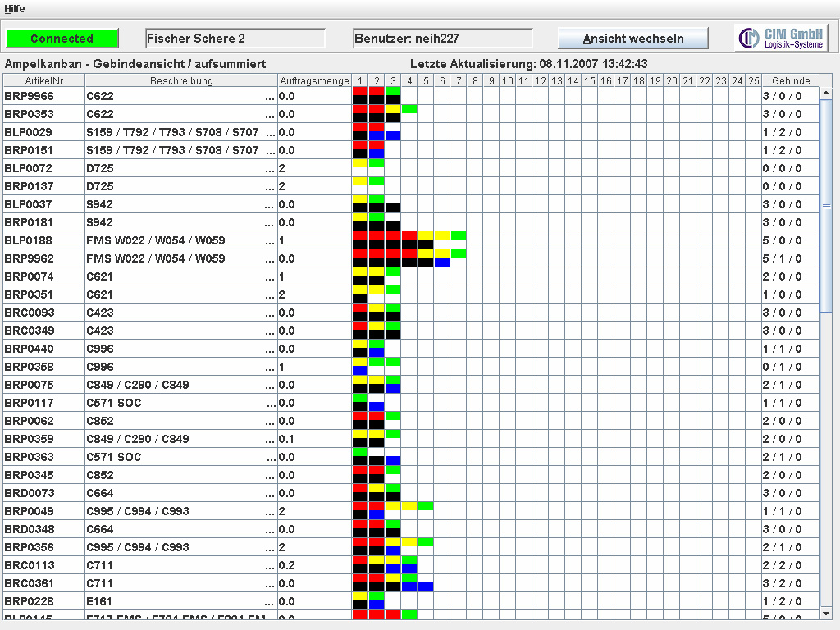Image resolution: width=840 pixels, height=630 pixels.
Task: Sort by the ArtikelNr column header
Action: [44, 80]
